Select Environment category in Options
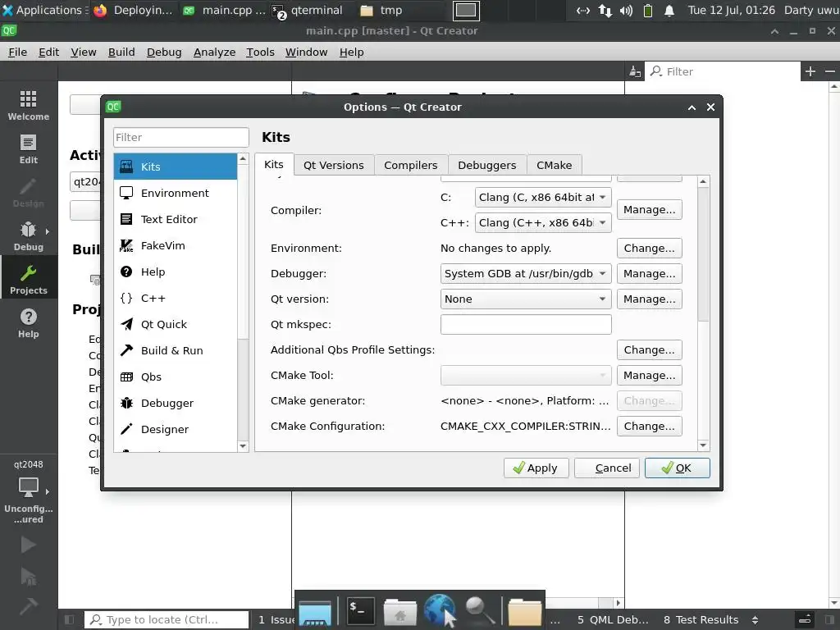Image resolution: width=840 pixels, height=630 pixels. point(176,193)
